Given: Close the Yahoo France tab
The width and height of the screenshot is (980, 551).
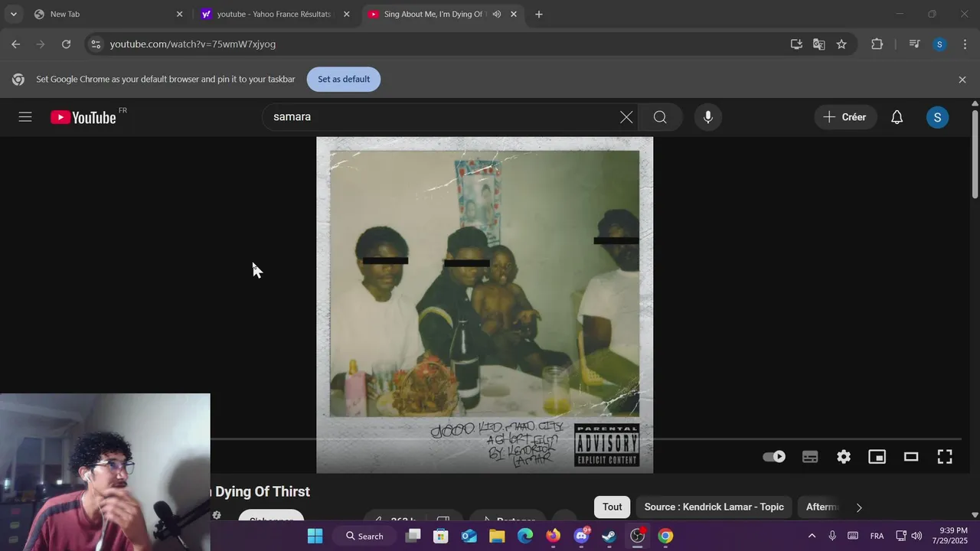Looking at the screenshot, I should (347, 14).
